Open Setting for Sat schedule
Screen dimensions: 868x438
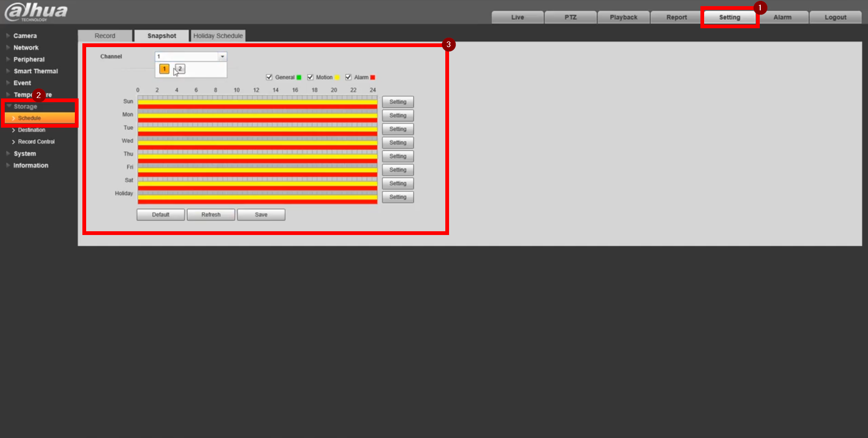tap(398, 184)
